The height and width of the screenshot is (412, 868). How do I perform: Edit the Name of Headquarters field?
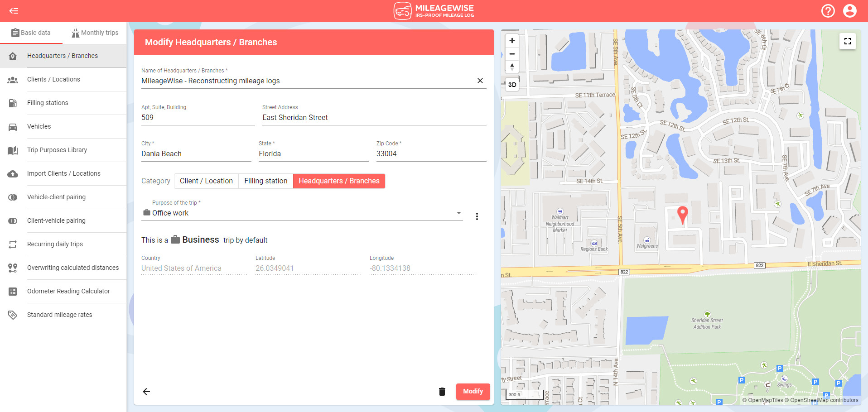[308, 81]
